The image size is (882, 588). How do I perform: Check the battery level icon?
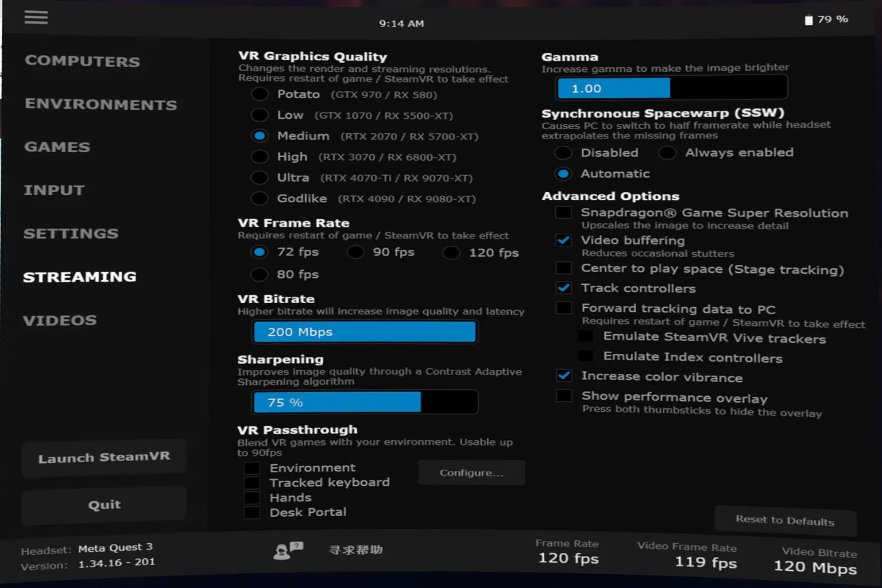808,20
